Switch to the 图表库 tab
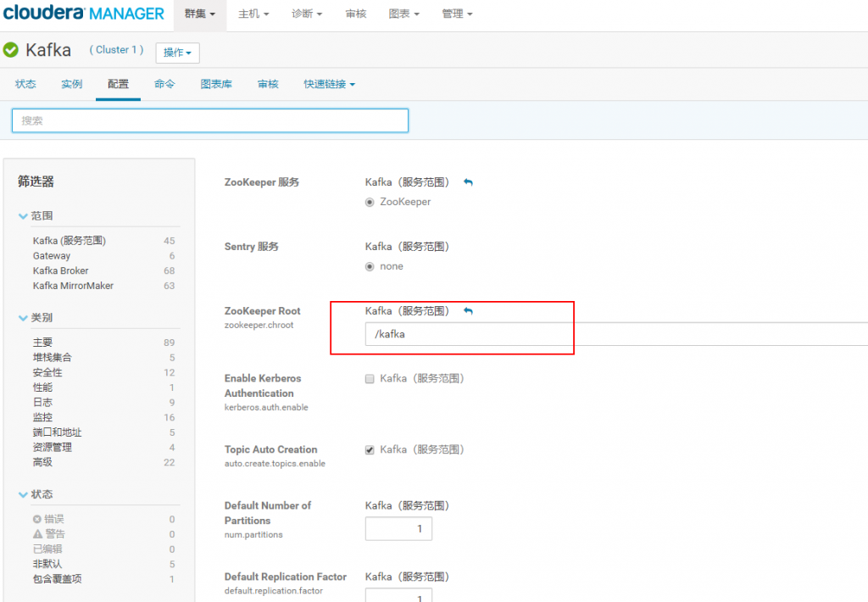Image resolution: width=868 pixels, height=602 pixels. 216,84
